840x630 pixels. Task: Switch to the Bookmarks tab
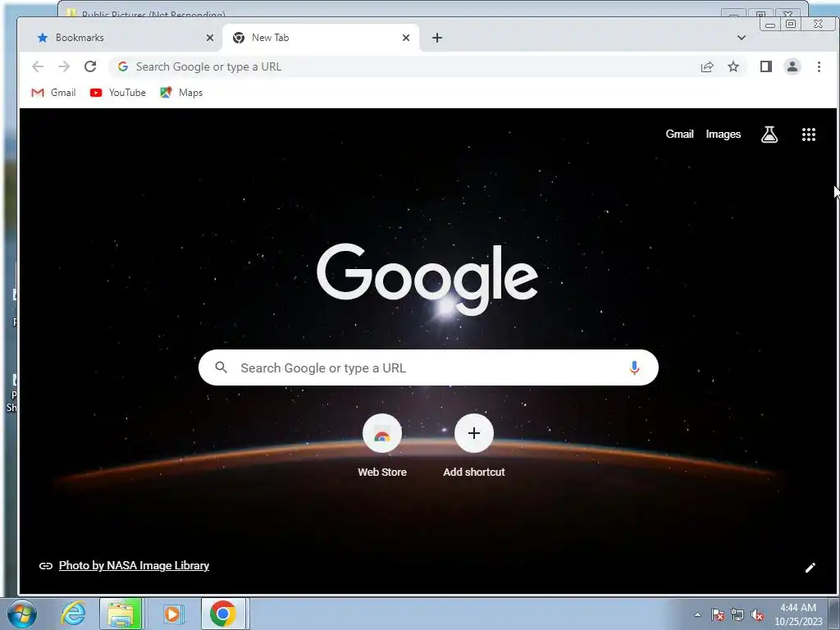[121, 38]
